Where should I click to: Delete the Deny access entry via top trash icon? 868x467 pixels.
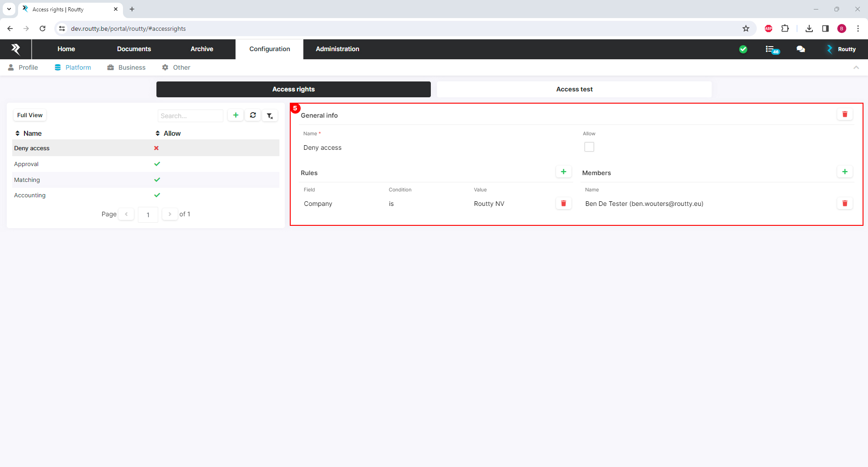click(x=844, y=114)
